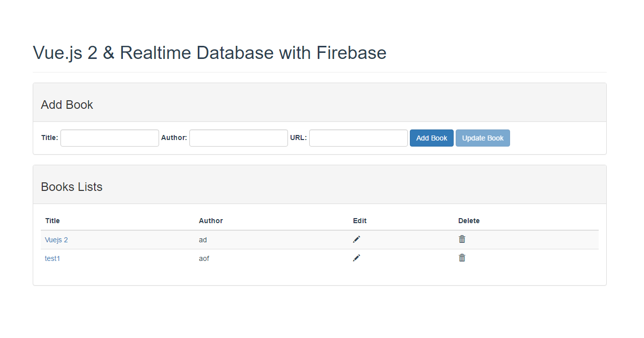Click the Delete column header
The height and width of the screenshot is (338, 644).
469,221
